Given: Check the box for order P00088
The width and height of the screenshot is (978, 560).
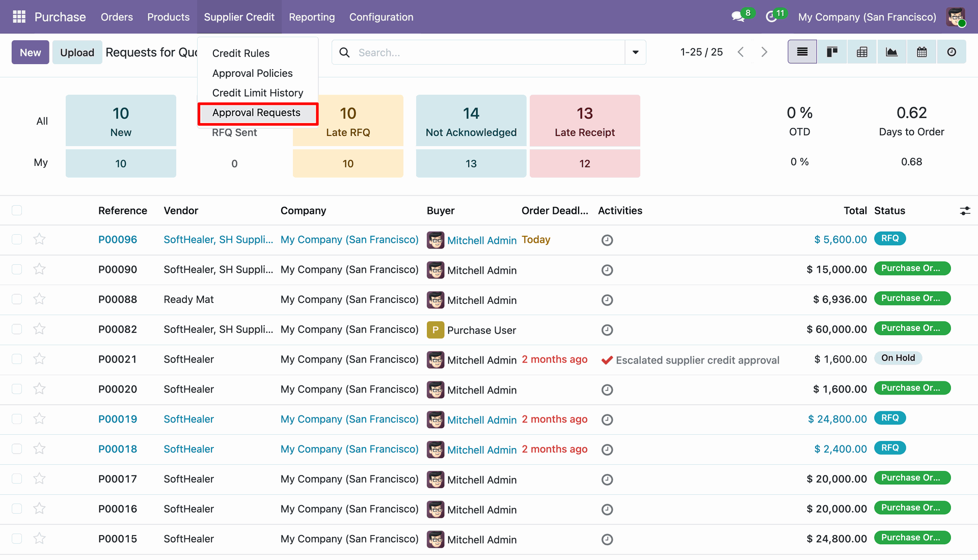Looking at the screenshot, I should point(17,299).
